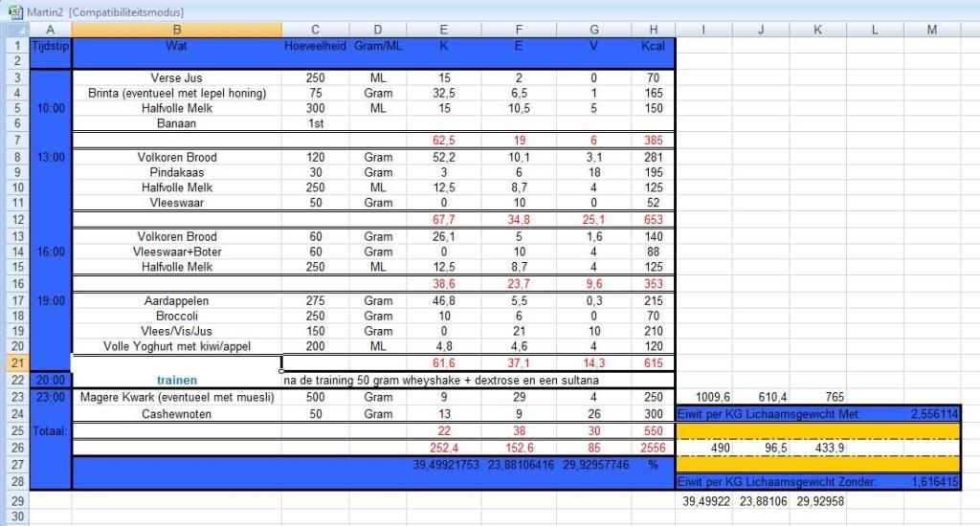The width and height of the screenshot is (980, 526).
Task: Click the select-all corner of the sheet
Action: coord(14,30)
